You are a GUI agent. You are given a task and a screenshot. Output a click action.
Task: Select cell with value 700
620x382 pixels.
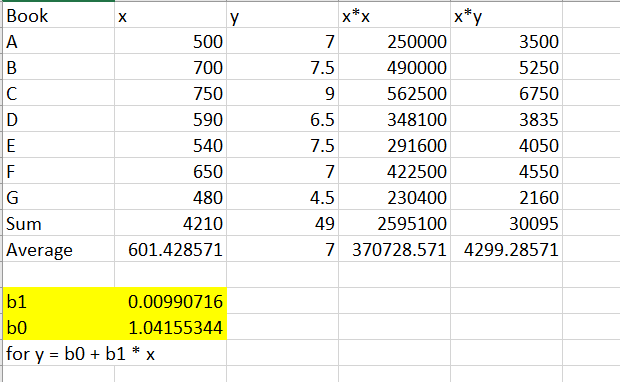click(170, 67)
